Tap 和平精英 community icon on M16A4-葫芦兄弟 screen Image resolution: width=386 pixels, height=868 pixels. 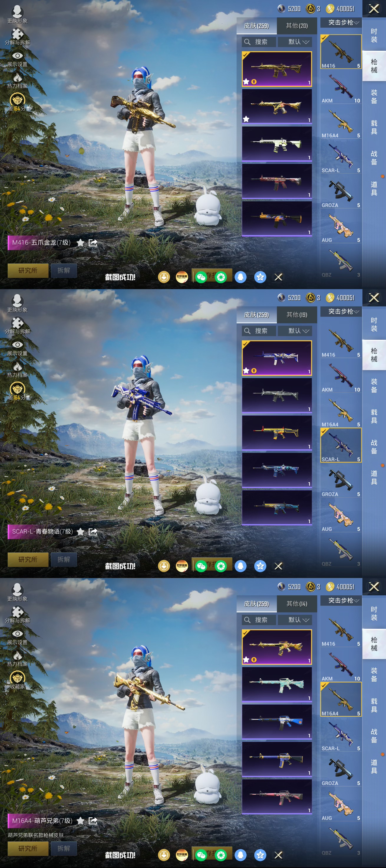182,855
